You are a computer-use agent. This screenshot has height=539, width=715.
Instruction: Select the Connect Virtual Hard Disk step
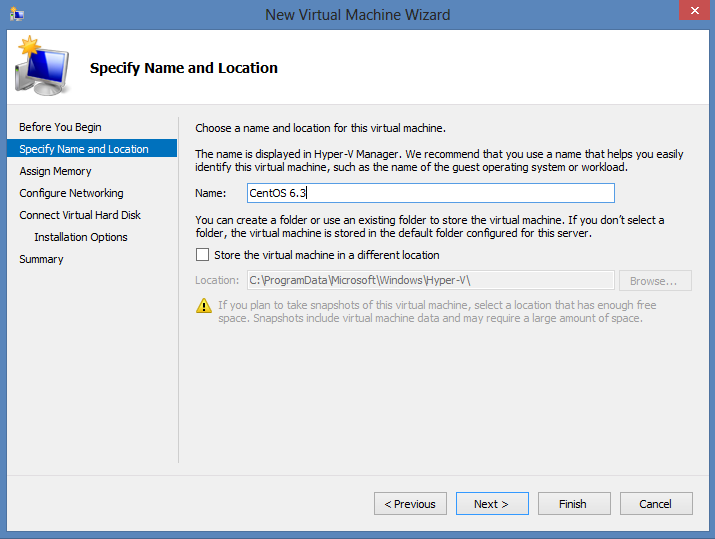coord(80,215)
